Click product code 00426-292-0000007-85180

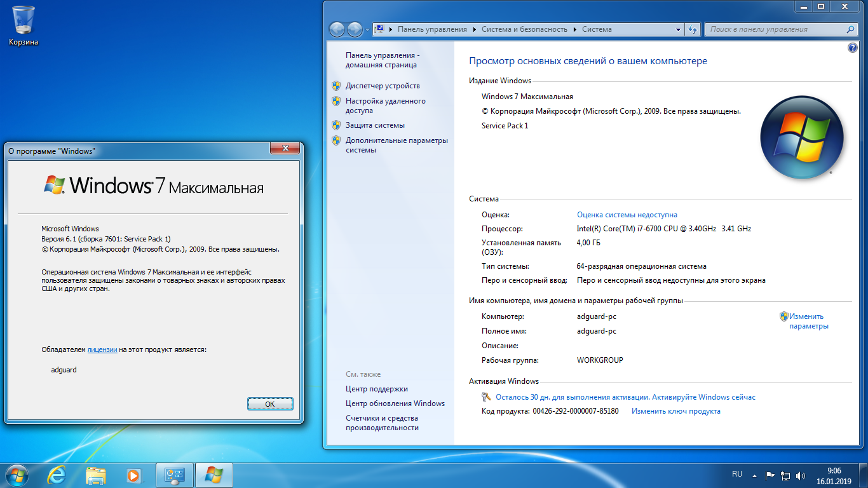coord(575,411)
